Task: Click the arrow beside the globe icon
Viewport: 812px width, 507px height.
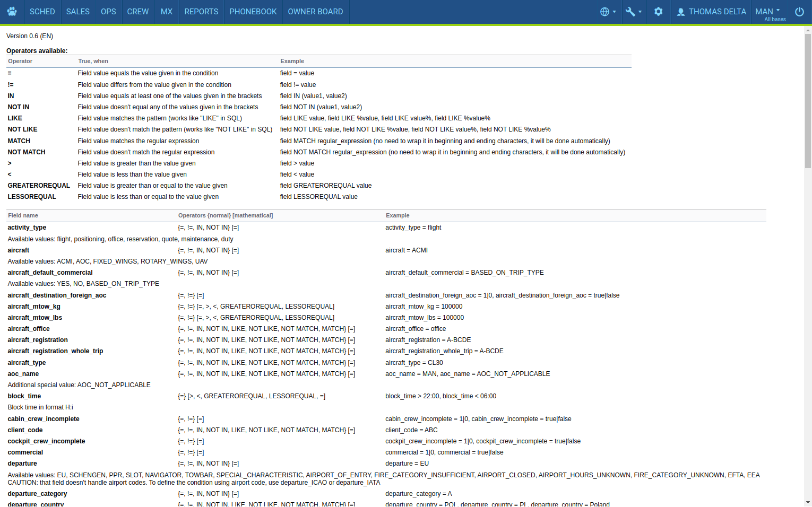Action: click(x=615, y=12)
